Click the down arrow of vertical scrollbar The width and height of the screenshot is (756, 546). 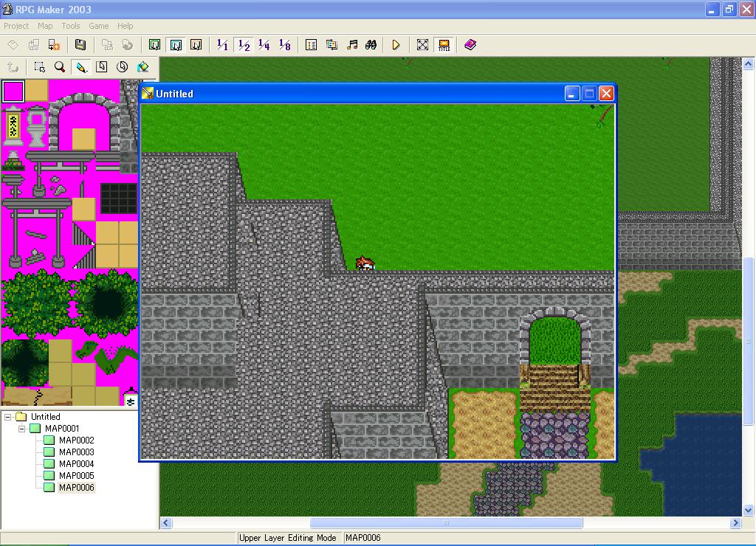click(x=749, y=510)
